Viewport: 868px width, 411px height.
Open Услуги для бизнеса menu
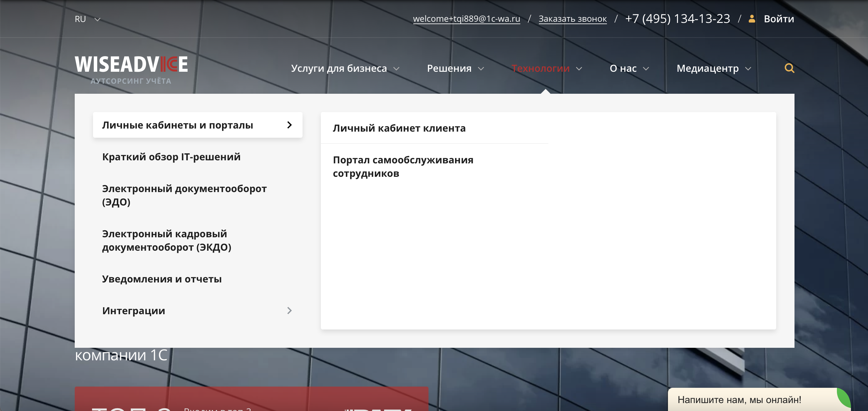(339, 68)
